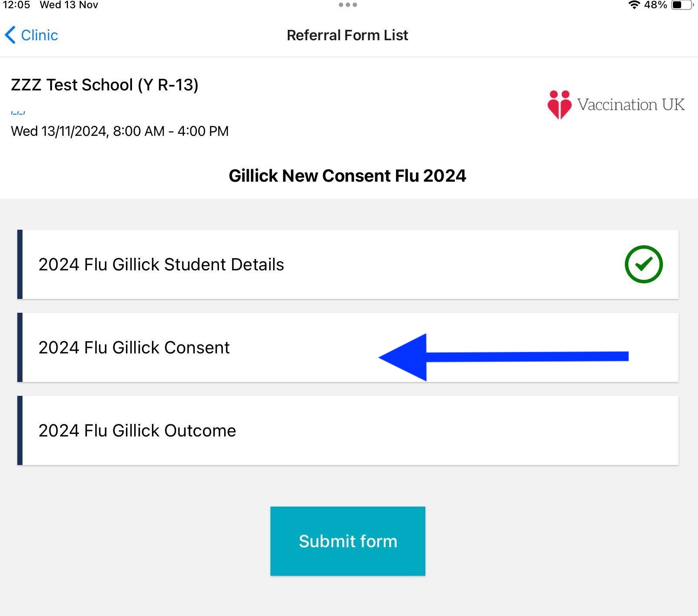Image resolution: width=698 pixels, height=616 pixels.
Task: Tap the ZZZ Test School heading
Action: pos(104,85)
